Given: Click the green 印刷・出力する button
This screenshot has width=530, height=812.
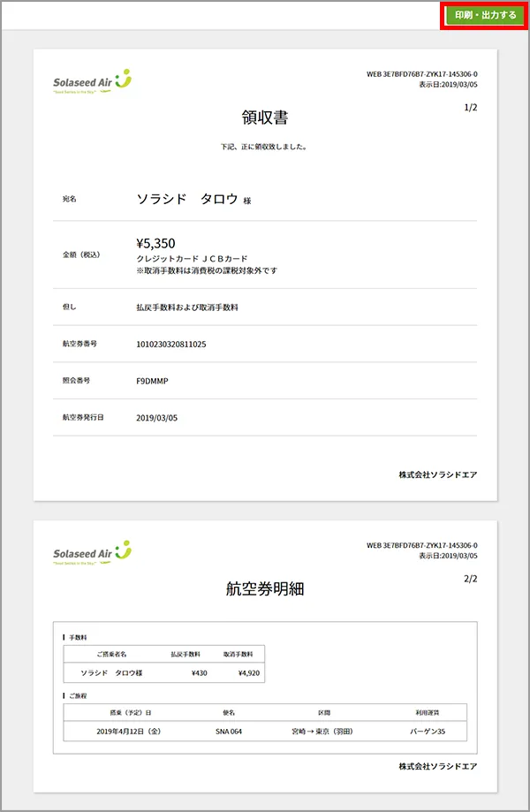Looking at the screenshot, I should 485,15.
